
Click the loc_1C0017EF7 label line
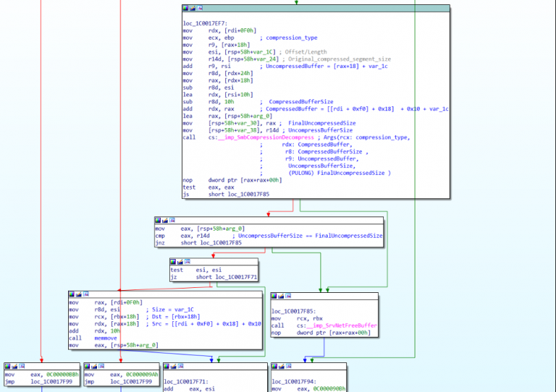click(206, 24)
